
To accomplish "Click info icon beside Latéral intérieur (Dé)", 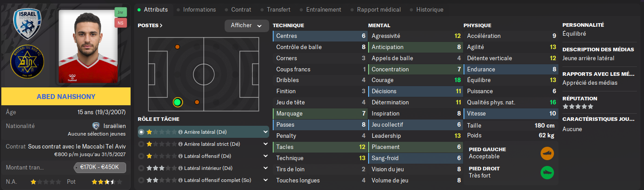I will point(180,169).
